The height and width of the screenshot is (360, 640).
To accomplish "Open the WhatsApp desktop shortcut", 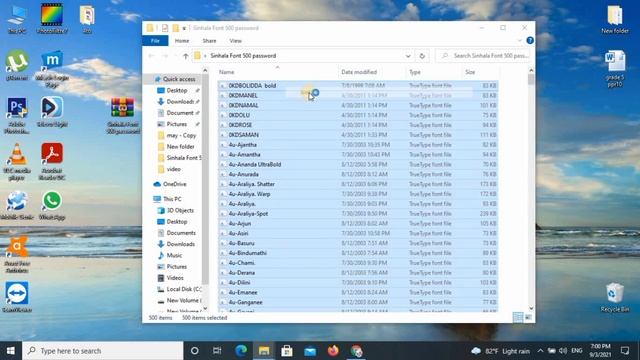I will [x=52, y=205].
